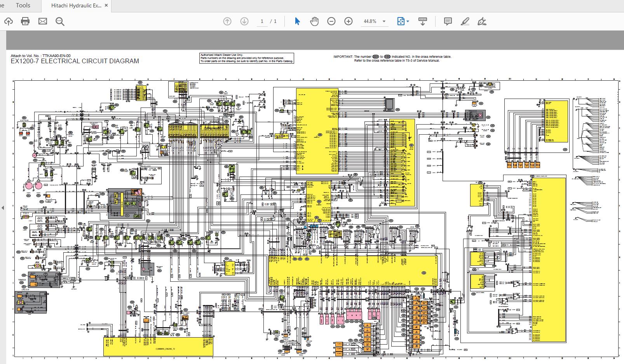
Task: Click the current page number field
Action: pos(262,21)
